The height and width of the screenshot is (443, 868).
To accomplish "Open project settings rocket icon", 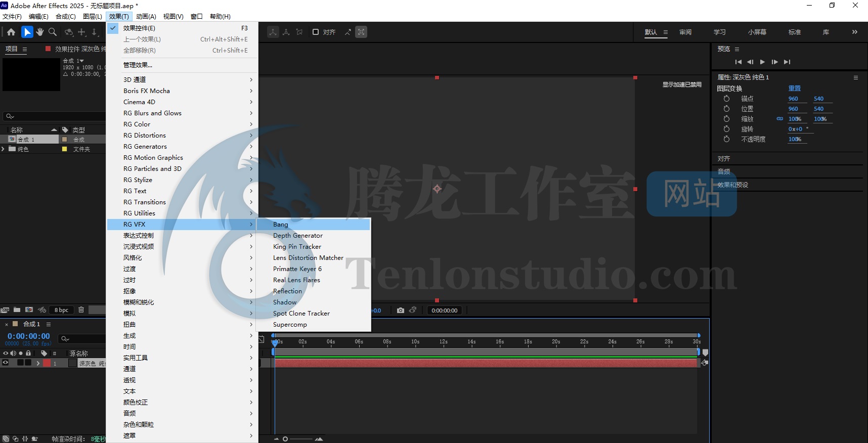I will [42, 309].
